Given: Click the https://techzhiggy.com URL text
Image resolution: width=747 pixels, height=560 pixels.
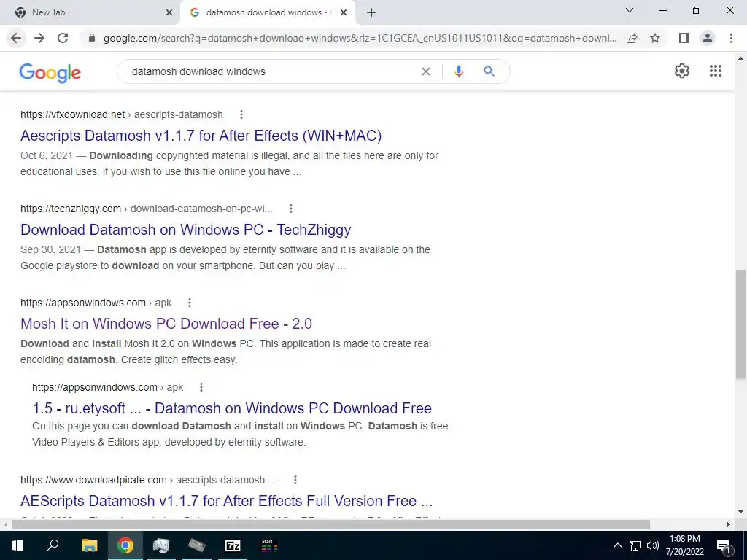Looking at the screenshot, I should [x=71, y=209].
